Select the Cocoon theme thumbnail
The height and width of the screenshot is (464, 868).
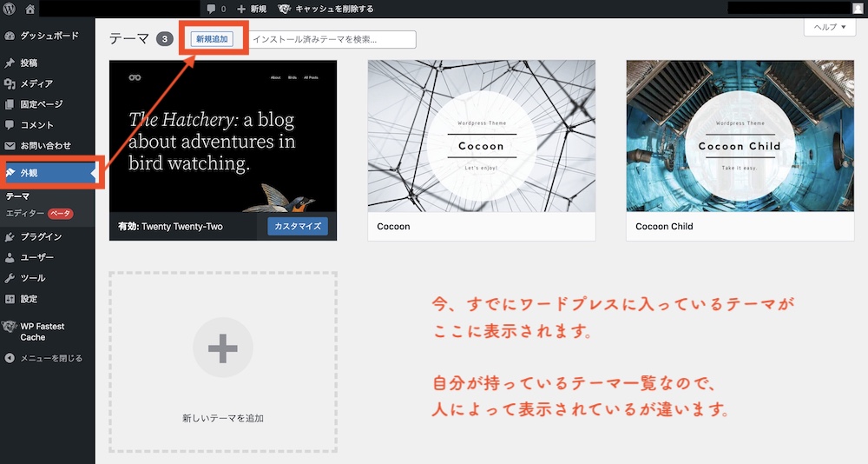(x=482, y=136)
